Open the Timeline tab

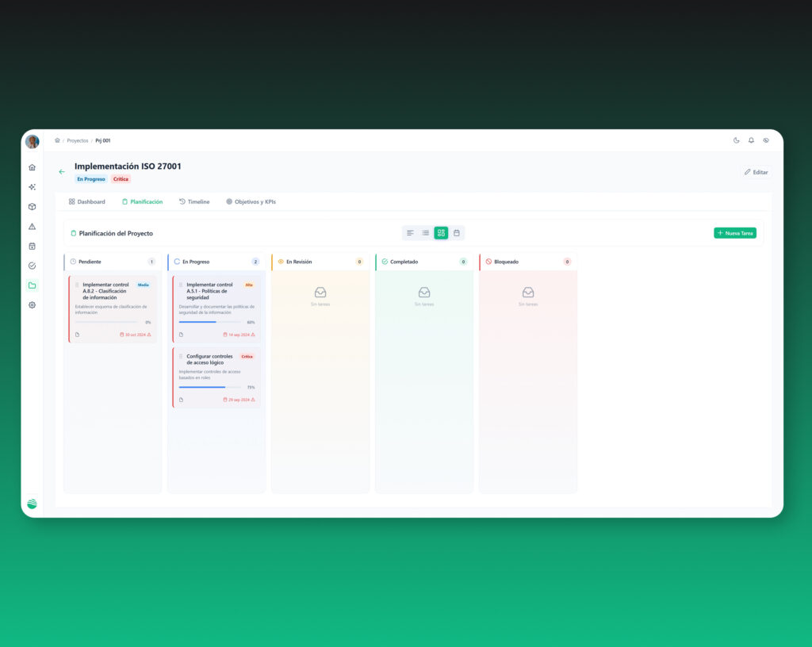194,202
